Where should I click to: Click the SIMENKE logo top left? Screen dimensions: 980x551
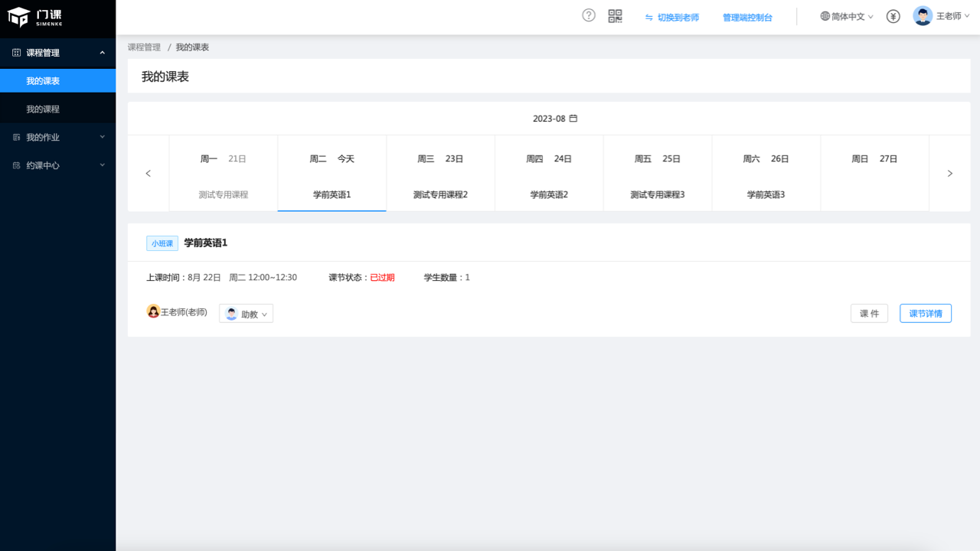tap(34, 16)
